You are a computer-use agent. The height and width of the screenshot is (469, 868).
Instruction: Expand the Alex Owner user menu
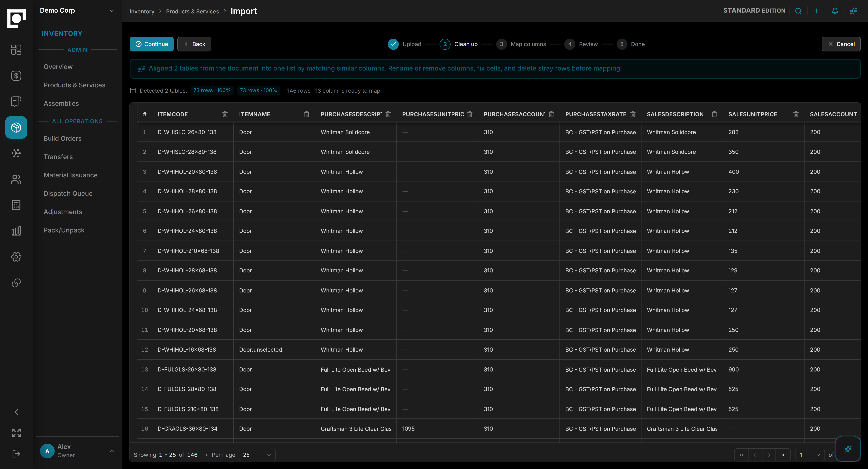[77, 451]
